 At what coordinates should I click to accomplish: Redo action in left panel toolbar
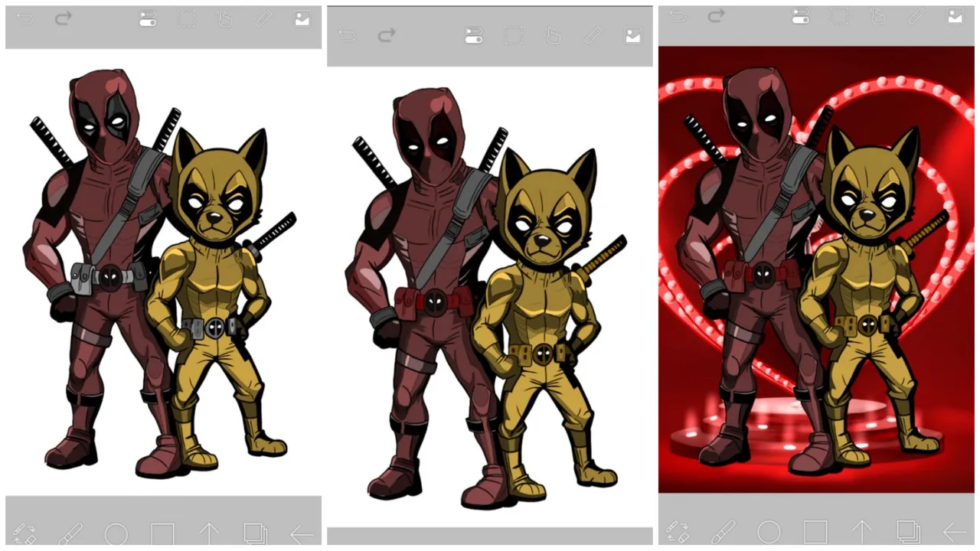tap(64, 19)
